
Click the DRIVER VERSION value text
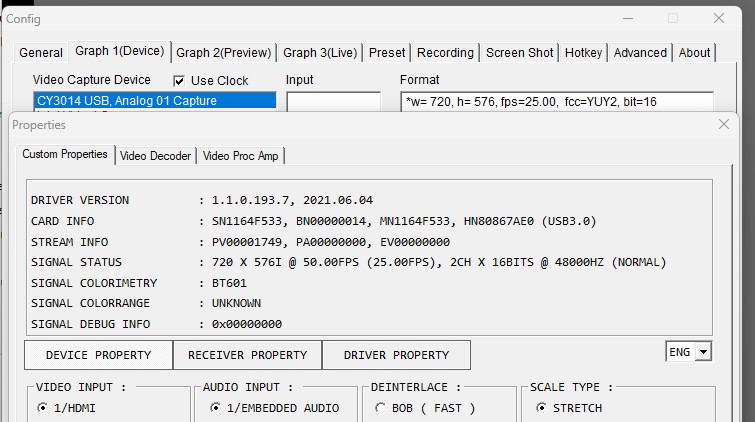click(292, 200)
